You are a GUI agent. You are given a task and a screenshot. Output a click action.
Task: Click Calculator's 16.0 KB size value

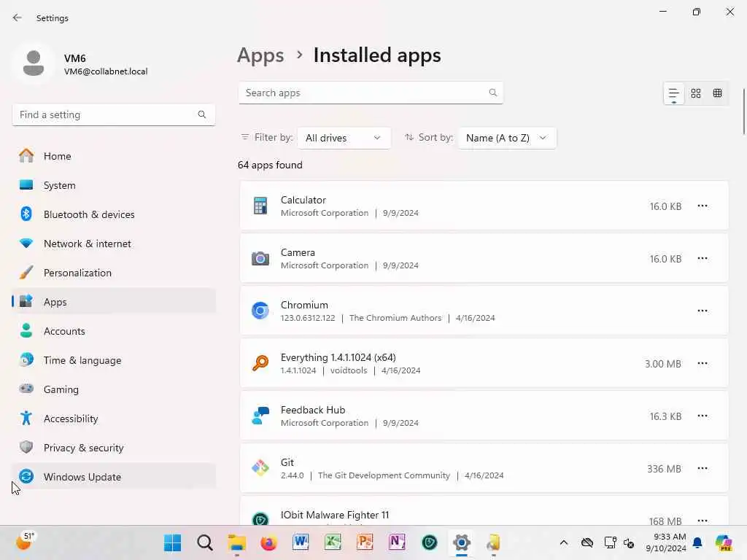[665, 206]
